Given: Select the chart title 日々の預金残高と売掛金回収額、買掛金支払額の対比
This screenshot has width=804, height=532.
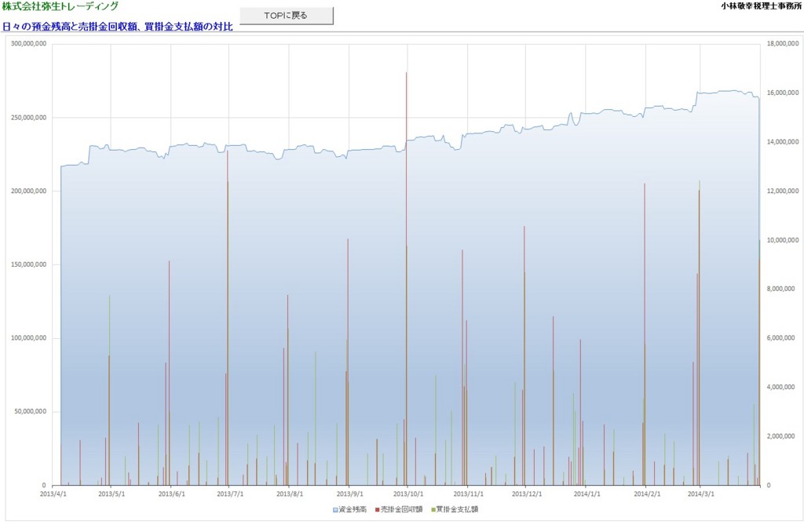Looking at the screenshot, I should [x=118, y=27].
